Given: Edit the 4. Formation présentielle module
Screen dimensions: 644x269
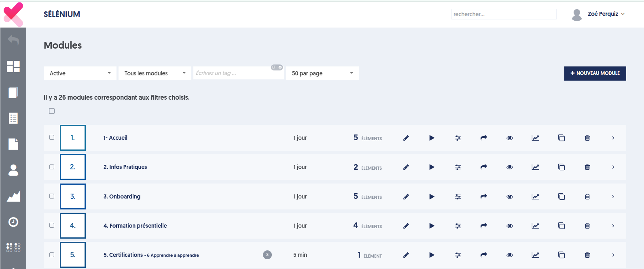Looking at the screenshot, I should 406,226.
